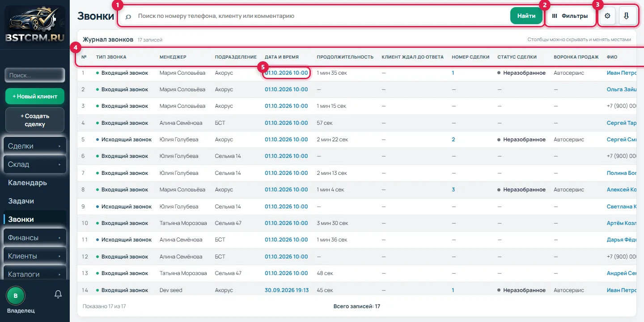Click the green user avatar "В"
This screenshot has height=322, width=644.
[16, 296]
